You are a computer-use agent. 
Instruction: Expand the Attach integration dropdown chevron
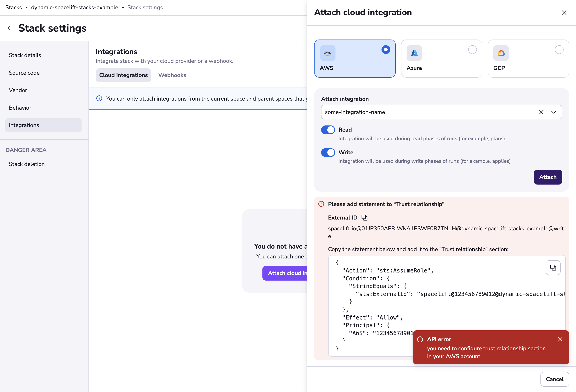pyautogui.click(x=553, y=112)
